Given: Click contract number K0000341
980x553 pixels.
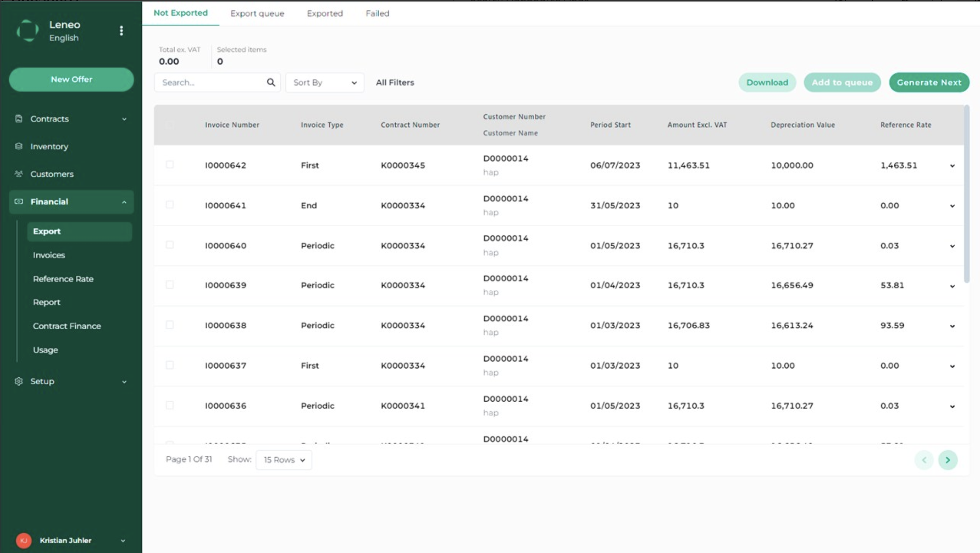Looking at the screenshot, I should click(x=403, y=406).
